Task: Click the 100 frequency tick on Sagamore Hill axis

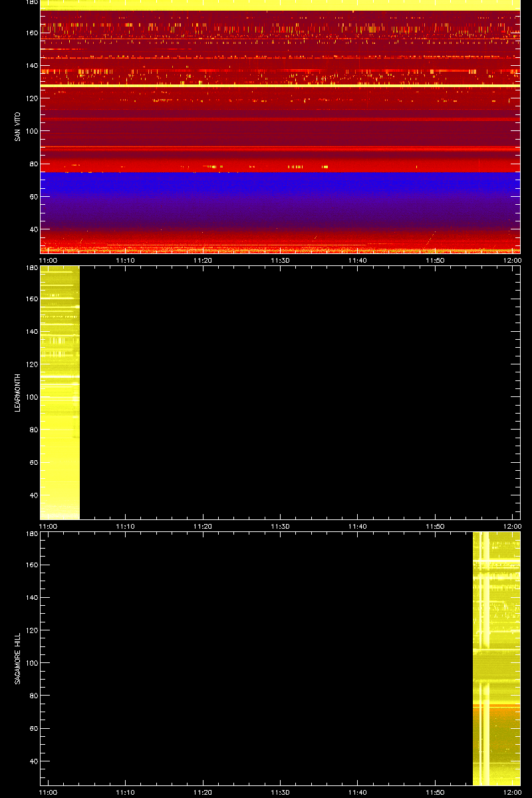Action: (x=31, y=663)
